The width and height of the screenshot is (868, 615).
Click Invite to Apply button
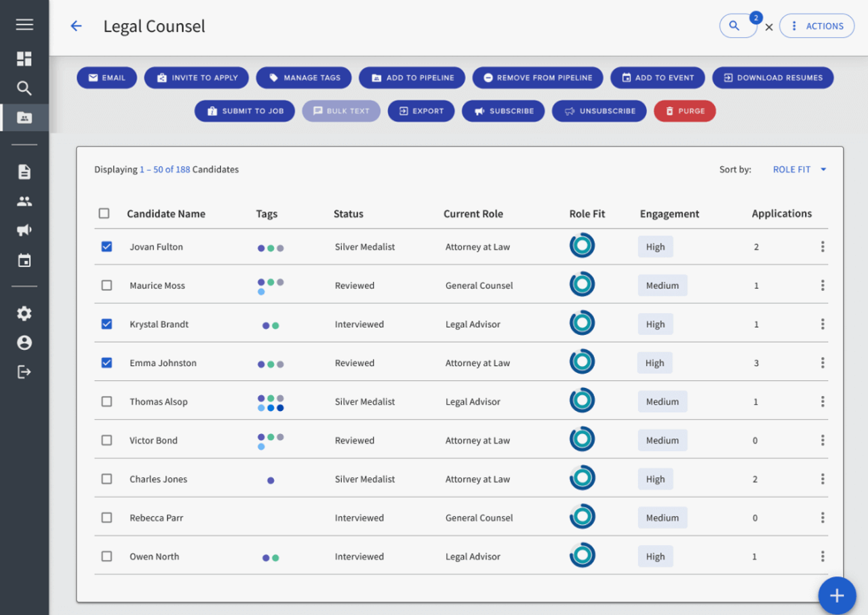tap(197, 77)
